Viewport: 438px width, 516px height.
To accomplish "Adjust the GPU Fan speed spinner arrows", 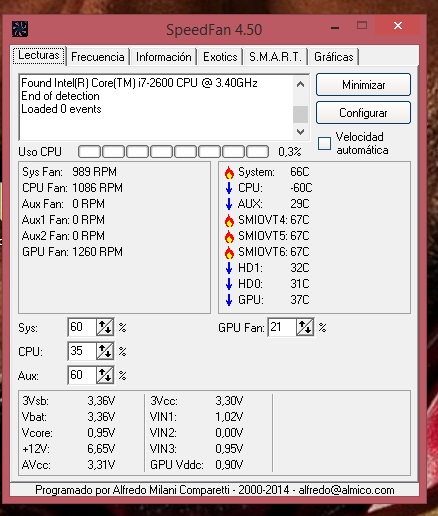I will click(305, 327).
